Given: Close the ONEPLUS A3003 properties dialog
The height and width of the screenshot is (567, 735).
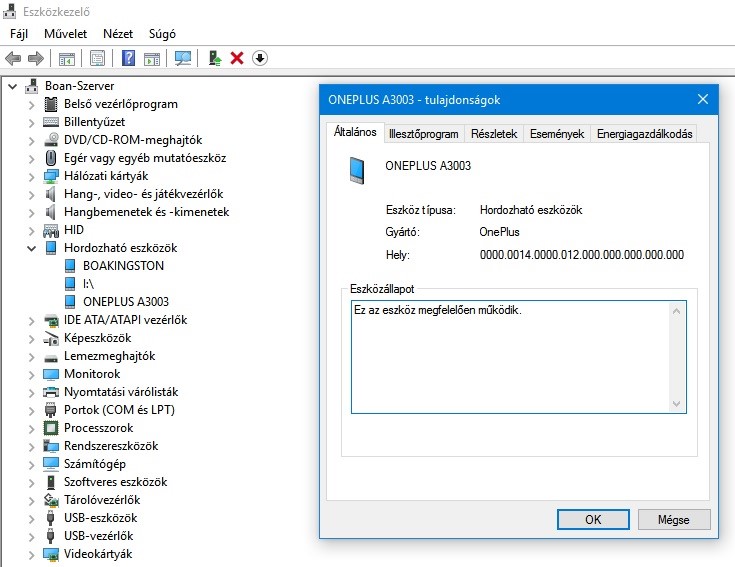Looking at the screenshot, I should (x=703, y=99).
